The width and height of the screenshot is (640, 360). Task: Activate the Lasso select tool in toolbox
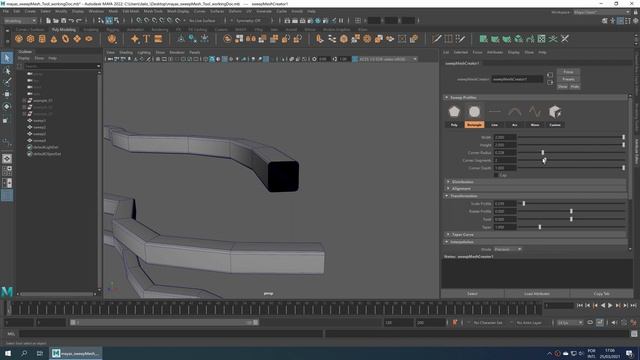(7, 71)
